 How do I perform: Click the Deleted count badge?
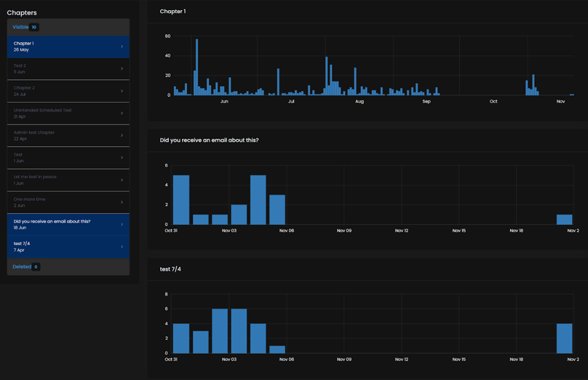[36, 267]
